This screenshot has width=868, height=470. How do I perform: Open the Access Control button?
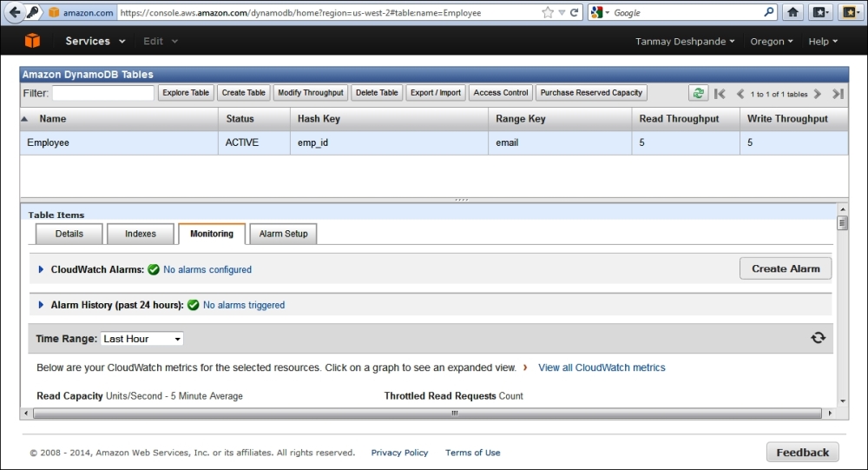click(x=501, y=93)
